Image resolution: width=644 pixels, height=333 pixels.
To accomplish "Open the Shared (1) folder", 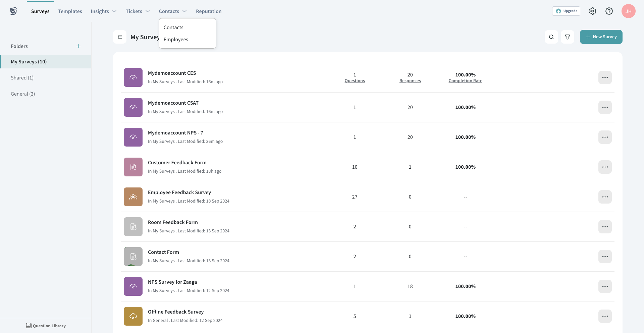I will [22, 78].
